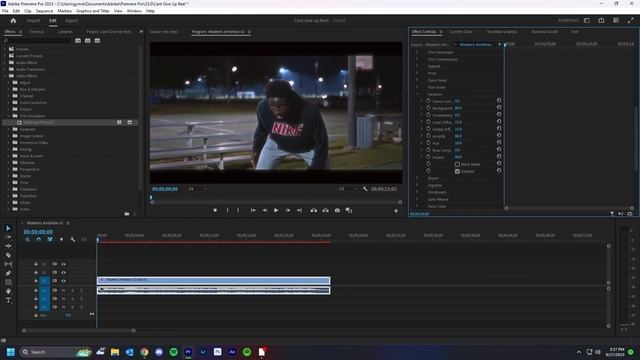
Task: Go to the Import workspace
Action: [33, 20]
